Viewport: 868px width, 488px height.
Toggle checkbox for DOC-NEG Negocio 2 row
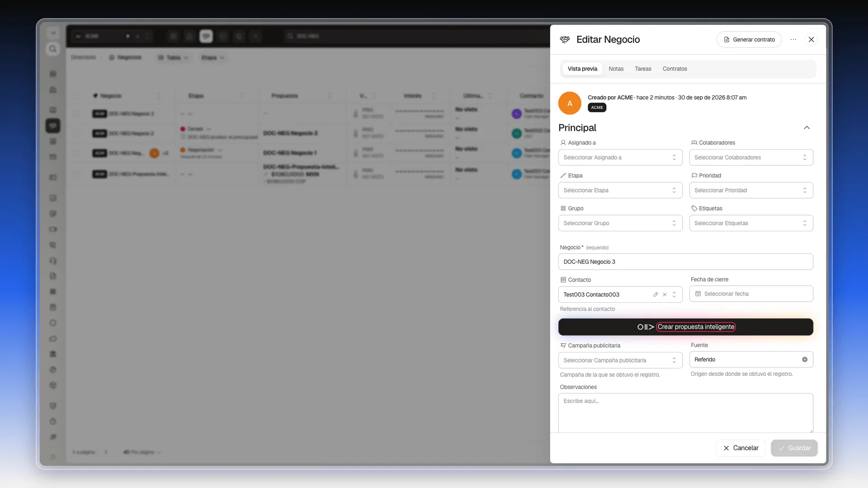77,134
